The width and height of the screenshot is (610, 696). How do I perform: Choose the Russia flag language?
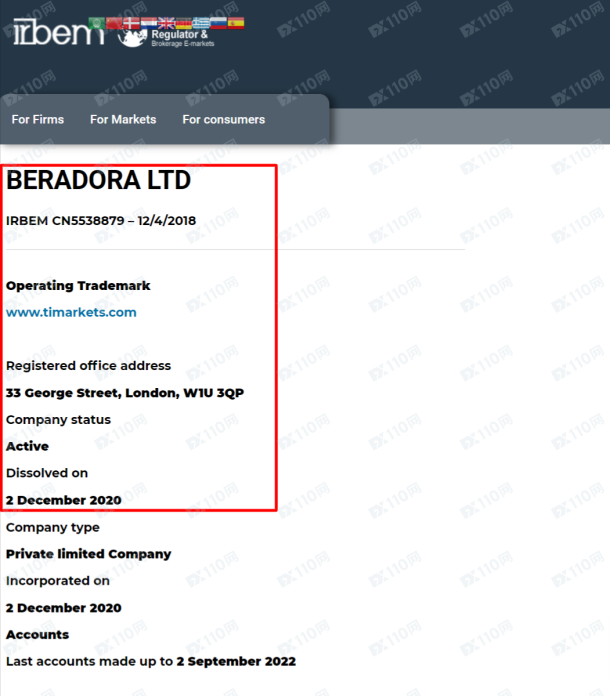tap(218, 23)
